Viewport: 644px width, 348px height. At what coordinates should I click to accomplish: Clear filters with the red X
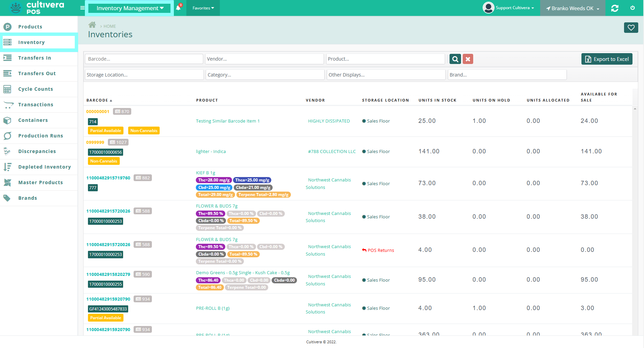tap(468, 59)
